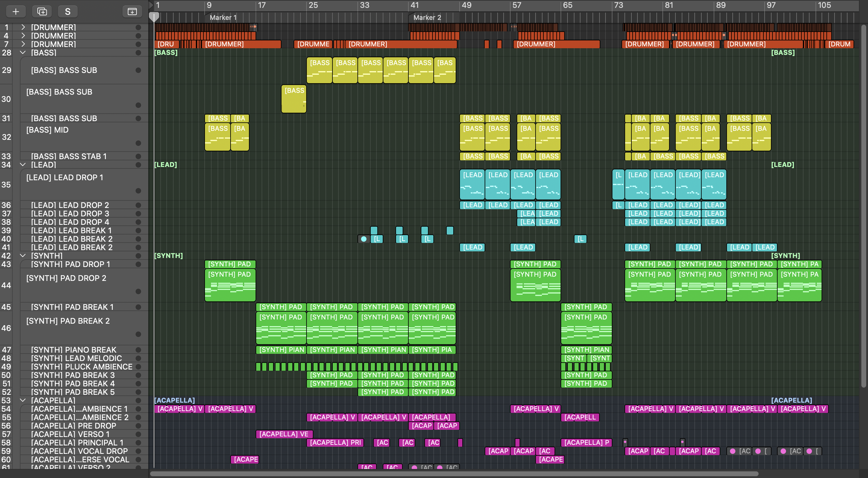This screenshot has width=868, height=478.
Task: Toggle the dot on [SYNTH] PAD DROP 2 track
Action: tap(138, 291)
